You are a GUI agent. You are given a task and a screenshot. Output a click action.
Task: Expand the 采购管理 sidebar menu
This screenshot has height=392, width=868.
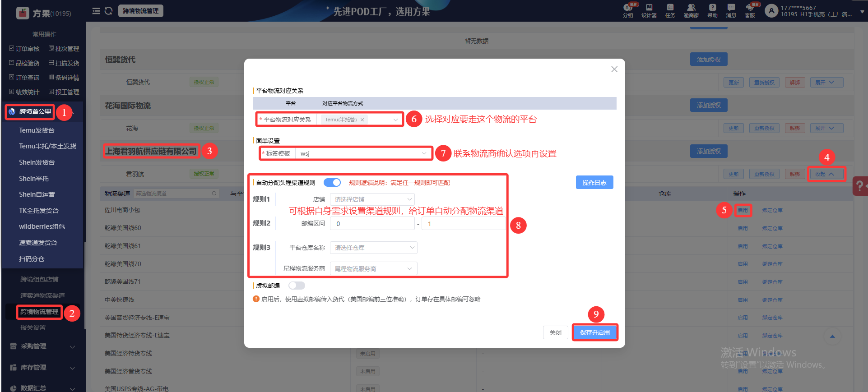43,346
